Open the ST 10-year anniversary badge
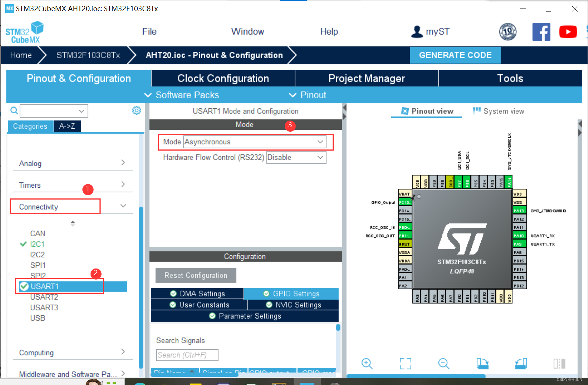This screenshot has height=385, width=588. 508,32
